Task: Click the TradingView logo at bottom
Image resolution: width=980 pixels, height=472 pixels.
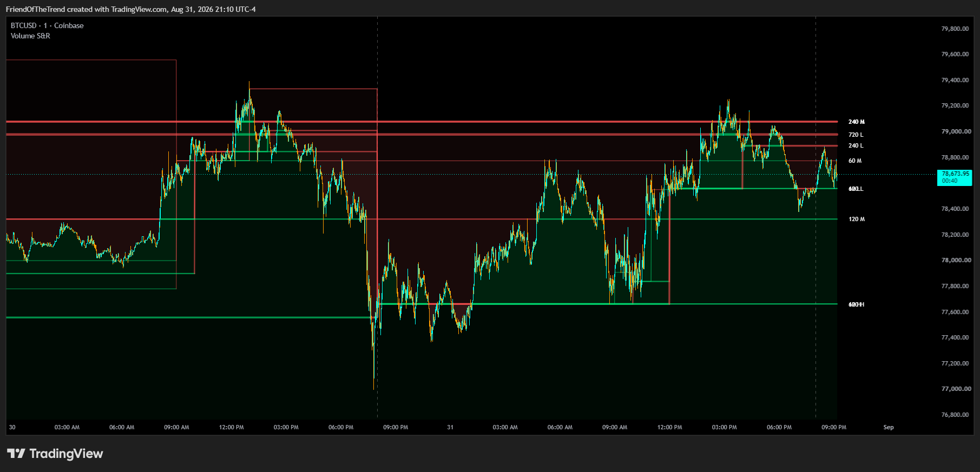Action: [55, 454]
